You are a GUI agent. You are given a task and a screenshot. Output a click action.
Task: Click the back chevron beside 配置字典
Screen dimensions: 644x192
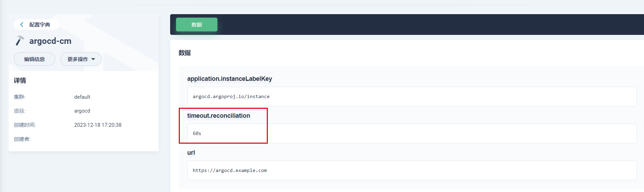22,25
